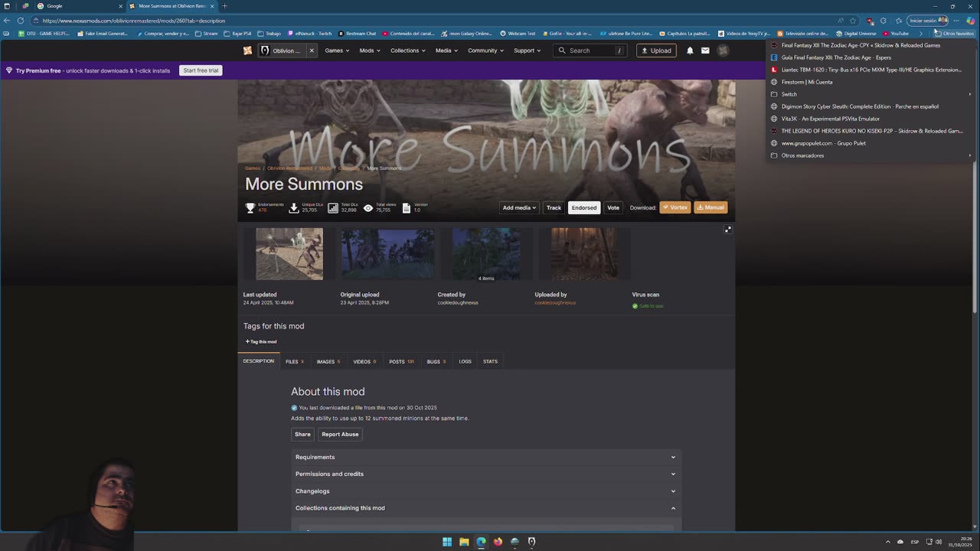Click the browser refresh icon

[x=21, y=21]
